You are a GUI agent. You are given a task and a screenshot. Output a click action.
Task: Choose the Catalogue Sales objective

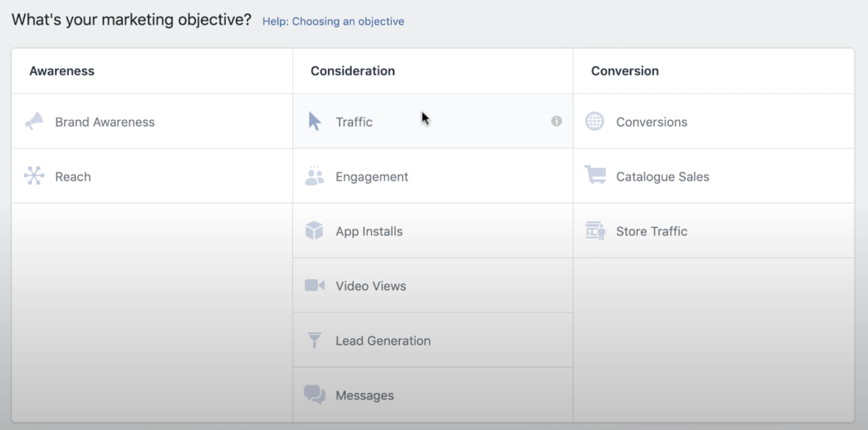click(714, 176)
